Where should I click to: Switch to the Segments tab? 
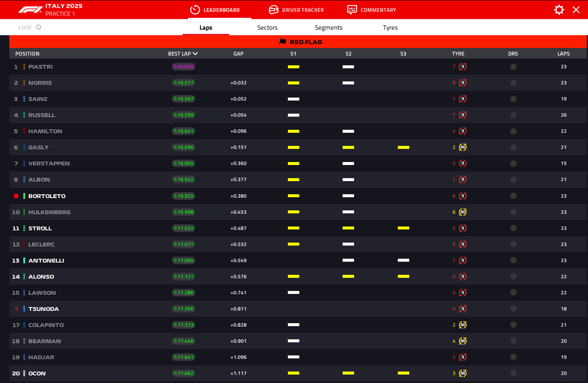pos(329,28)
